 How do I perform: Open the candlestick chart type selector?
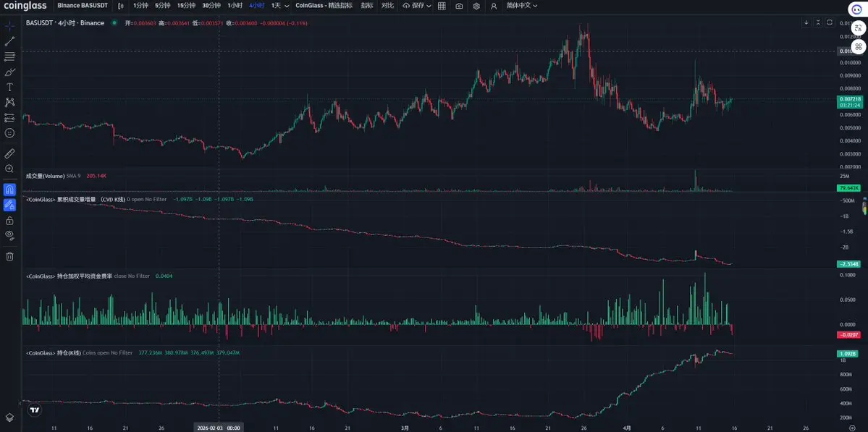pos(120,6)
